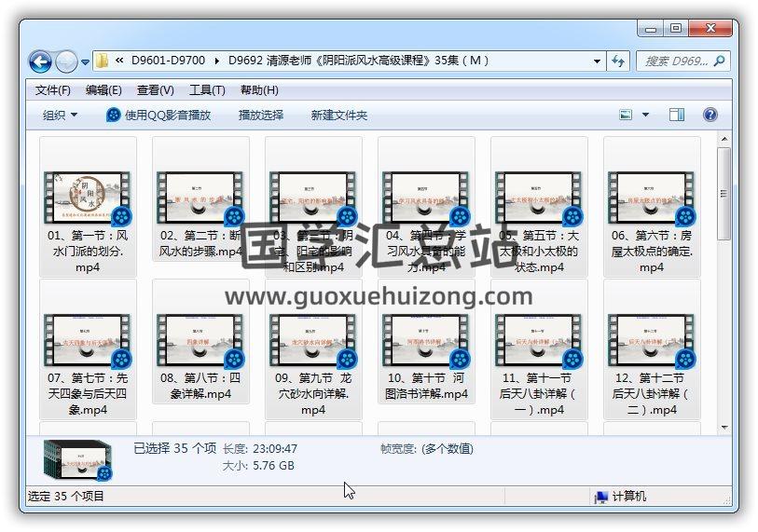Click the Back navigation arrow
The width and height of the screenshot is (758, 532).
pos(41,61)
